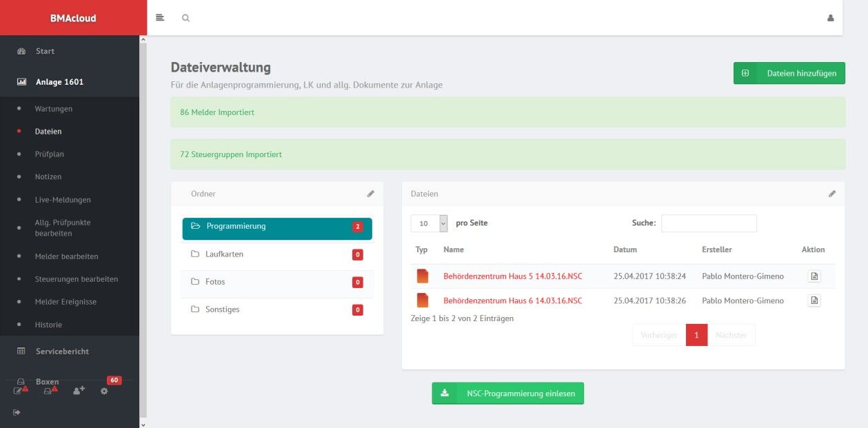The height and width of the screenshot is (428, 868).
Task: Open Behördenzentrum Haus 5 14.03.16.NSC file
Action: point(513,276)
